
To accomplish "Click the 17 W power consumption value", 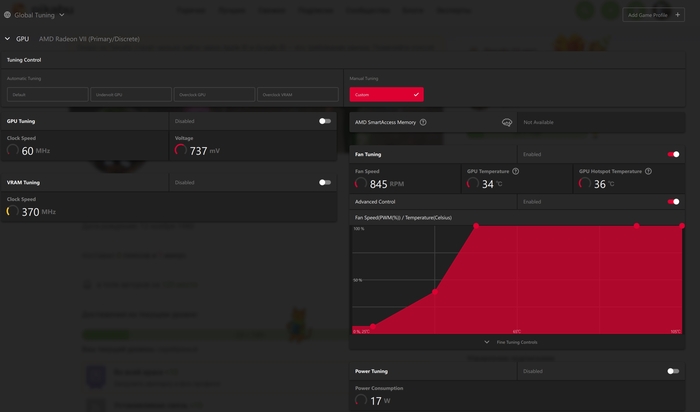I will coord(380,401).
